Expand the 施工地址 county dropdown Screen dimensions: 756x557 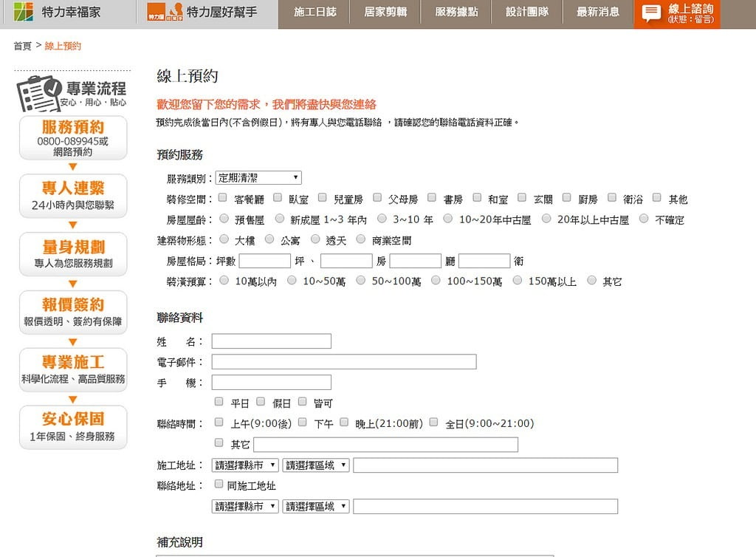coord(245,465)
